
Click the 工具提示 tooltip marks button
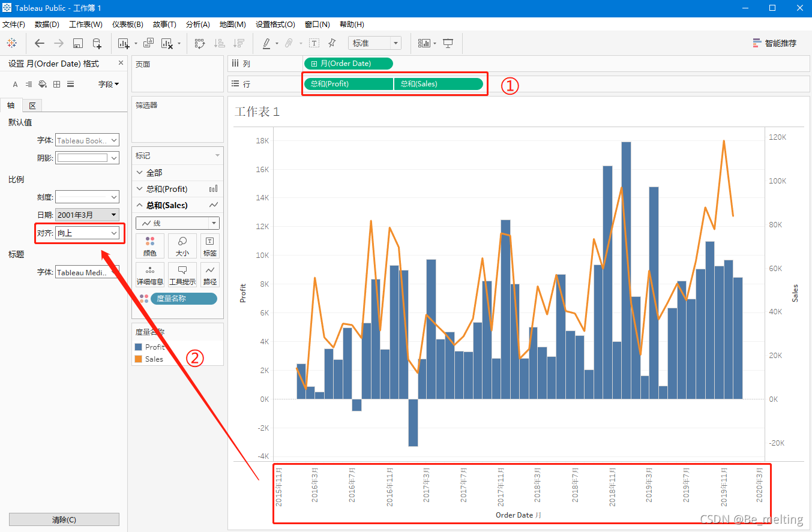182,275
